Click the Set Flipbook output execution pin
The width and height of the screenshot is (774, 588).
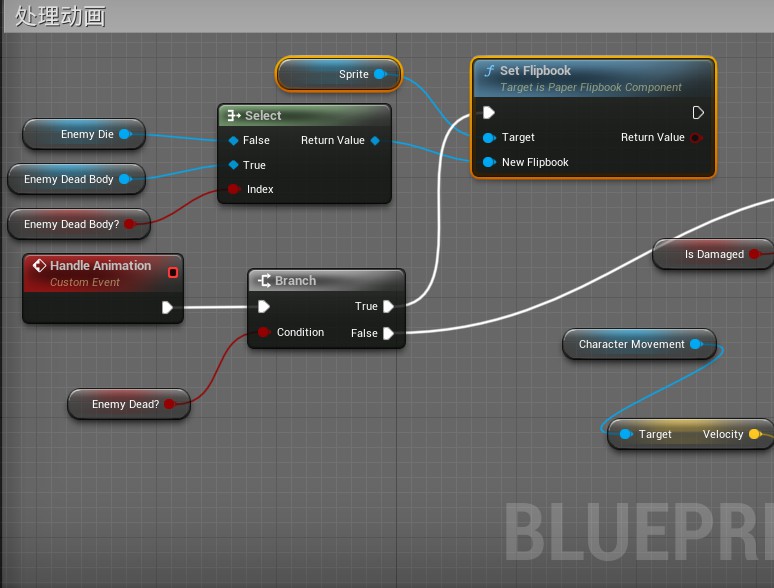tap(698, 112)
